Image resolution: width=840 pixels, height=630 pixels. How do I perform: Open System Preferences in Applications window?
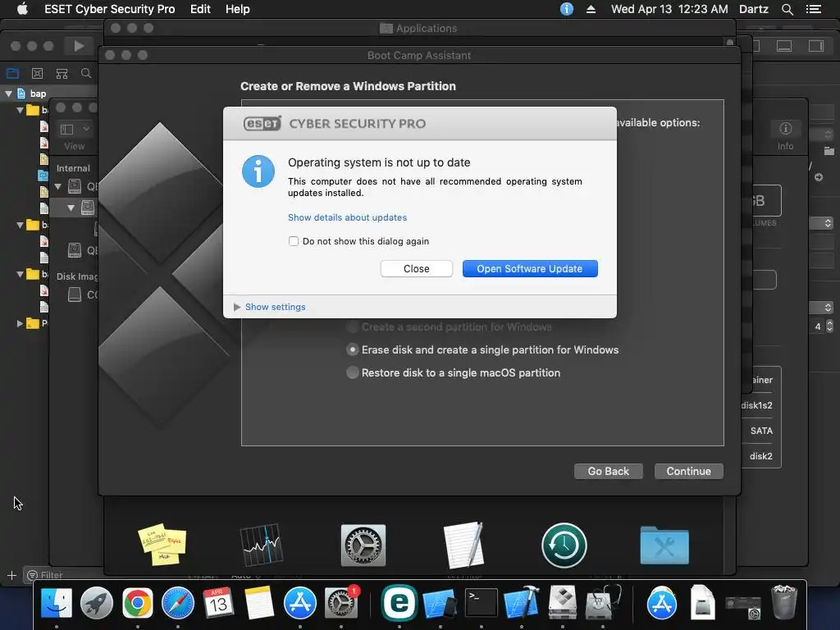click(x=363, y=545)
